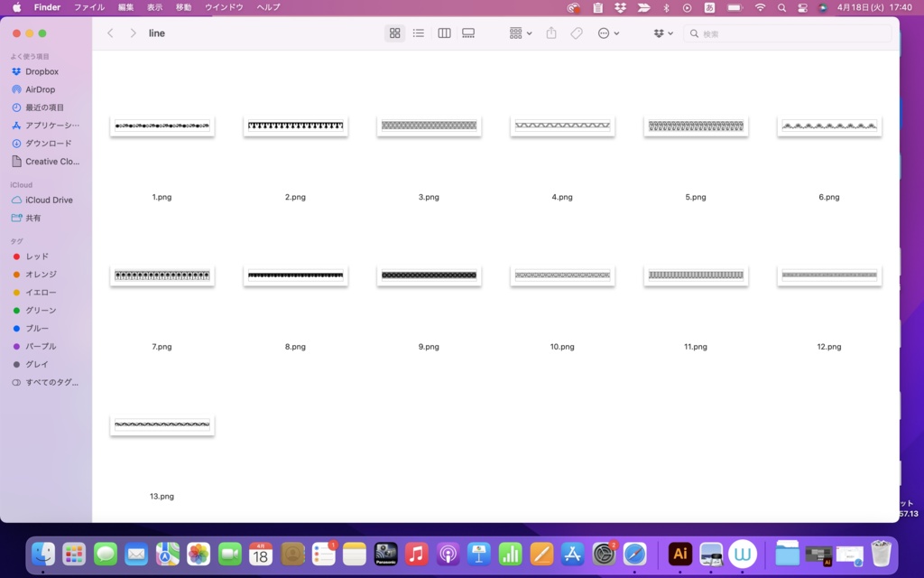Click the Edit Tags icon
Image resolution: width=924 pixels, height=578 pixels.
[x=577, y=33]
